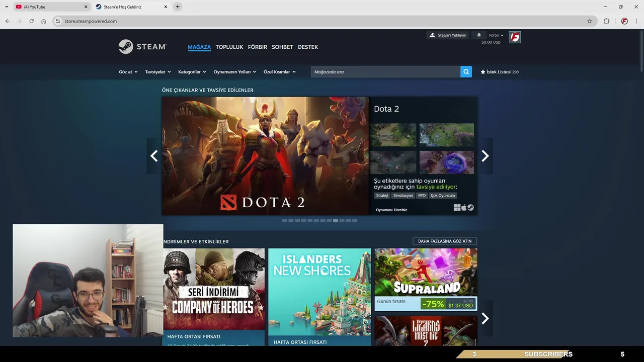Click Oynaması Ücretsiz label
Screen dimensions: 644x362
pos(391,210)
